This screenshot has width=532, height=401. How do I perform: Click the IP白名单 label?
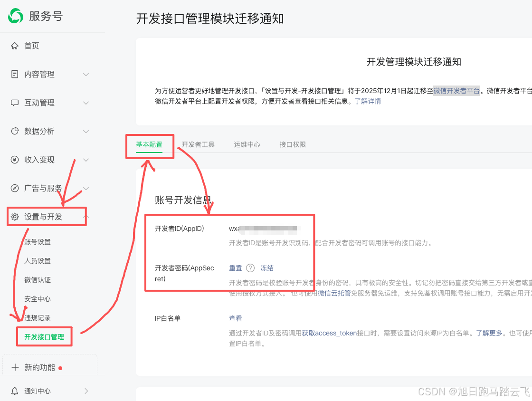pyautogui.click(x=168, y=318)
